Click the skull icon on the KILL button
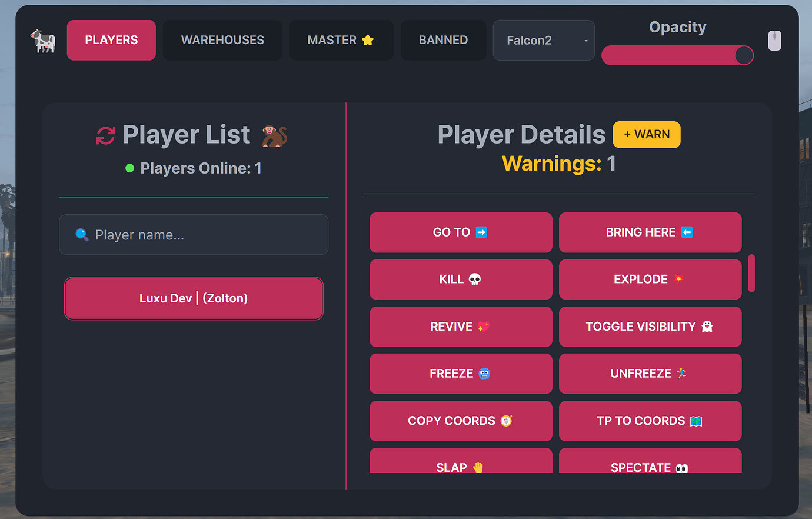The height and width of the screenshot is (519, 812). (x=475, y=279)
